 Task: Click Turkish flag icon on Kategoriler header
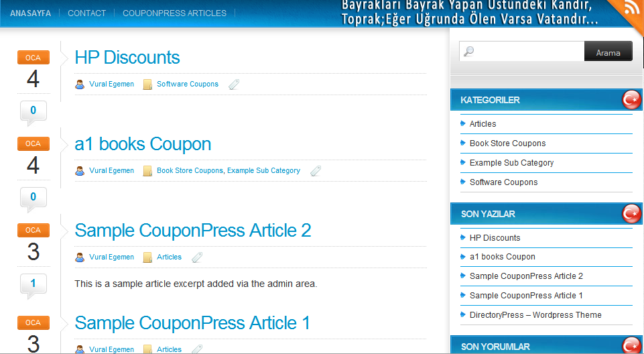click(x=632, y=100)
